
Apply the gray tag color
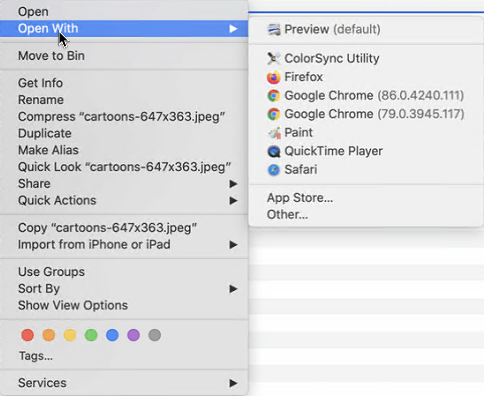(155, 335)
